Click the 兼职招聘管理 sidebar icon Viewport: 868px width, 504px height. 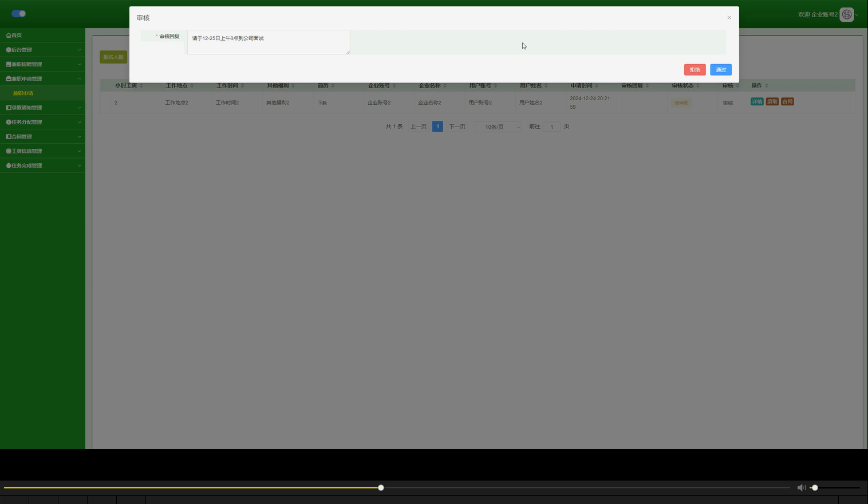tap(9, 64)
